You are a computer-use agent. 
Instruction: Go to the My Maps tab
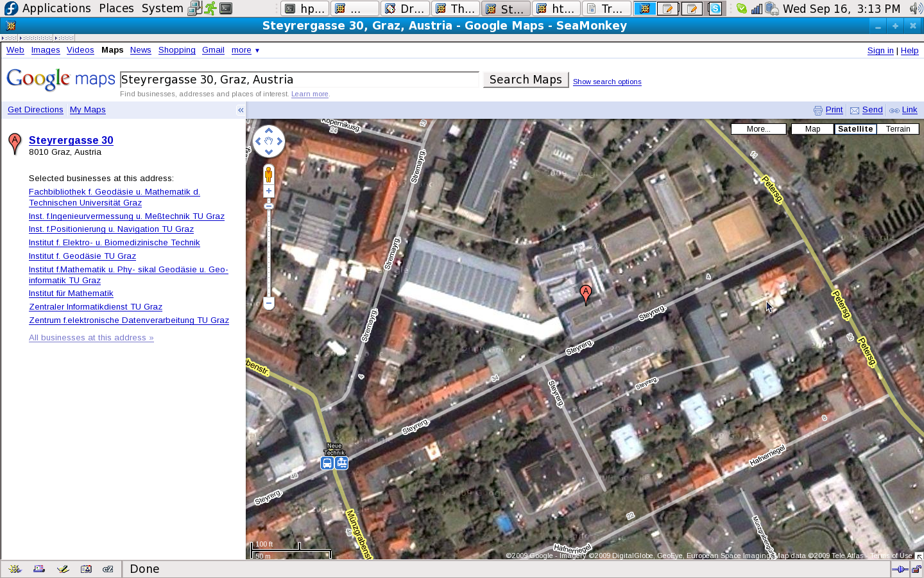pos(87,110)
